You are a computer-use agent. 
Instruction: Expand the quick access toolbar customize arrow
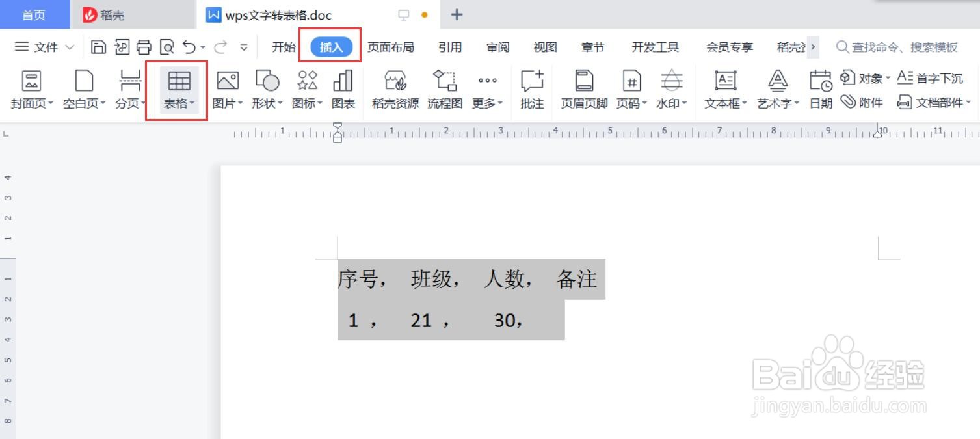pyautogui.click(x=244, y=47)
